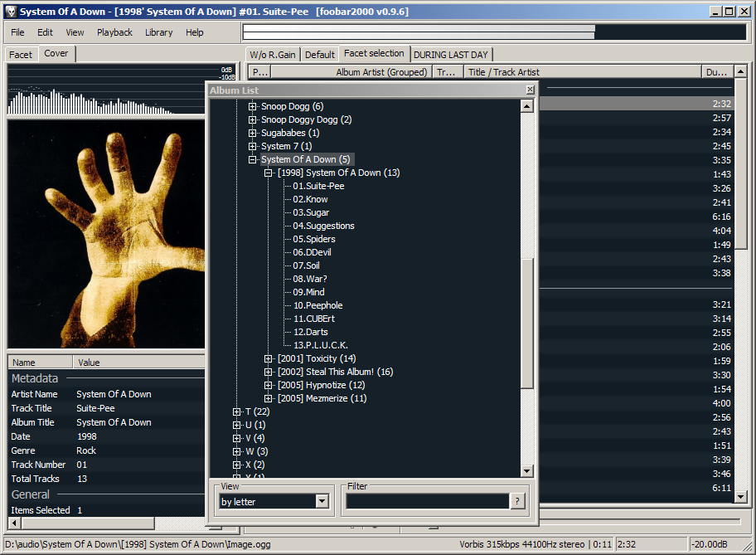Screen dimensions: 756x555
Task: Open the Library menu
Action: click(158, 32)
